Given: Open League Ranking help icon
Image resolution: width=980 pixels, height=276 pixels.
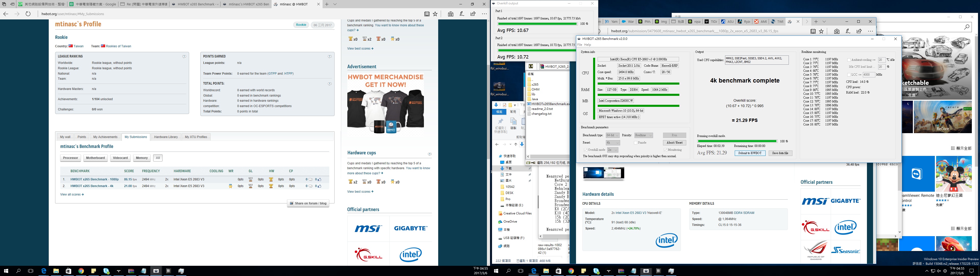Looking at the screenshot, I should [x=184, y=56].
